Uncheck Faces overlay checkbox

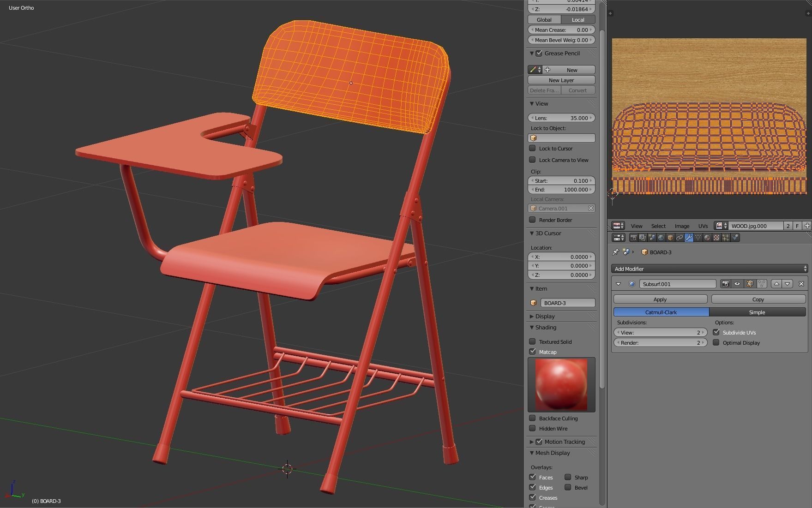pos(532,477)
